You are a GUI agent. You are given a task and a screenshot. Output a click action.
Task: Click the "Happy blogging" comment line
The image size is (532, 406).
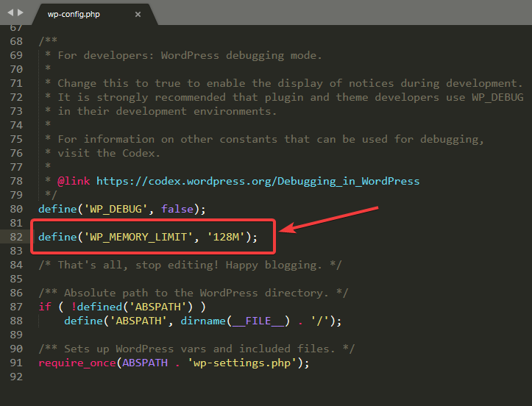click(x=190, y=265)
